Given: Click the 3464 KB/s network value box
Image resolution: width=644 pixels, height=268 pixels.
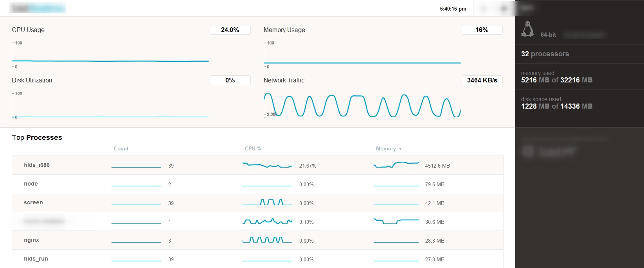Looking at the screenshot, I should click(x=482, y=80).
